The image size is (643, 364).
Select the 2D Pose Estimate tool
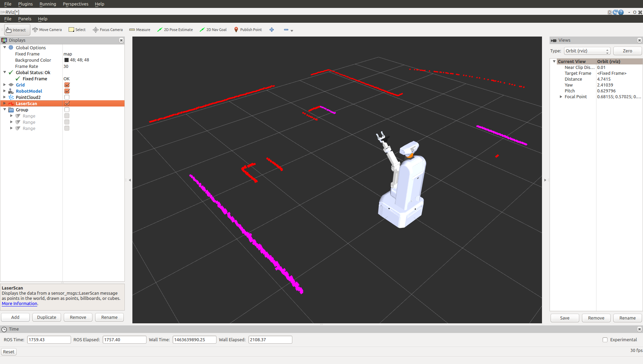175,30
